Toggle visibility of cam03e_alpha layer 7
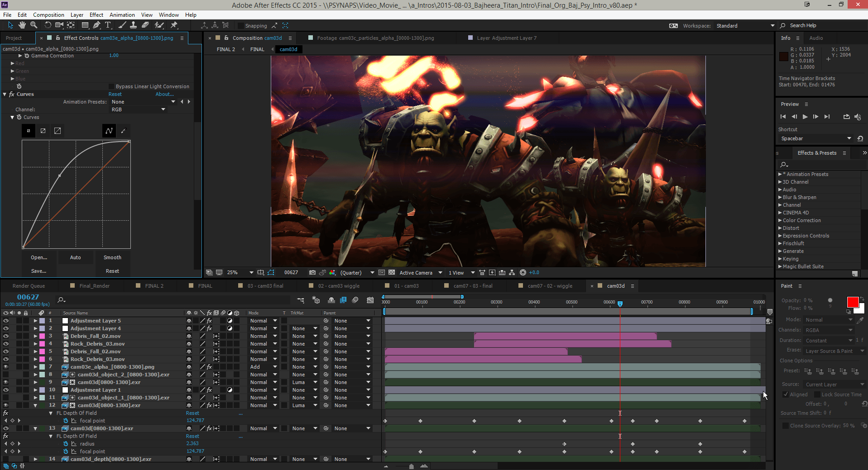868x470 pixels. click(6, 367)
